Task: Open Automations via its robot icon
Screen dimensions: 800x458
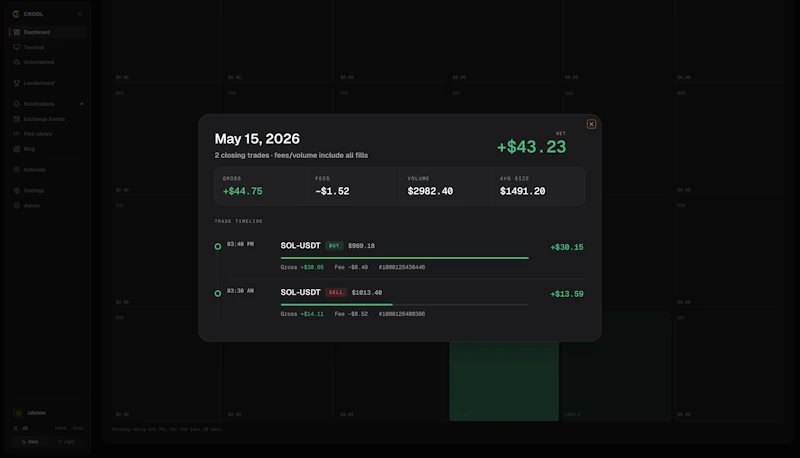Action: [16, 62]
